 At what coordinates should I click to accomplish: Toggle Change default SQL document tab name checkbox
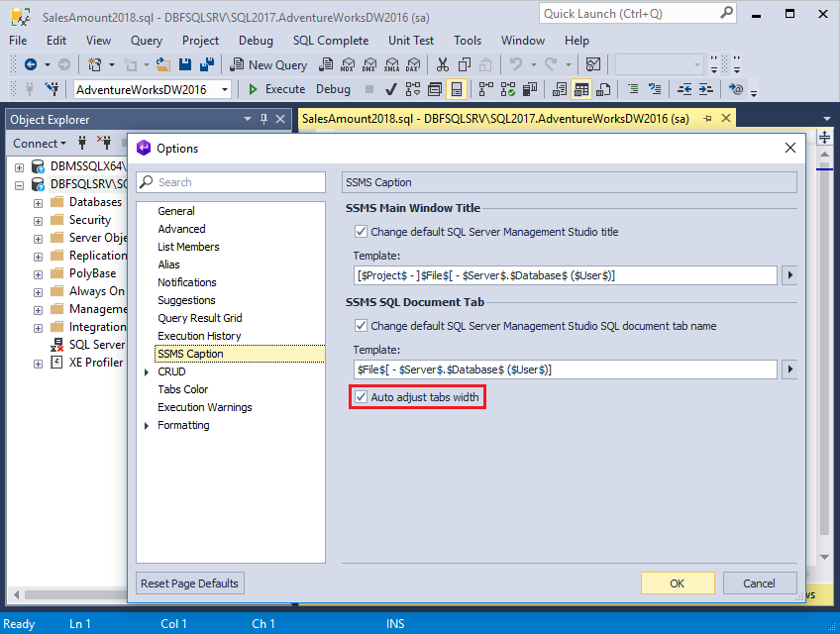click(x=362, y=325)
